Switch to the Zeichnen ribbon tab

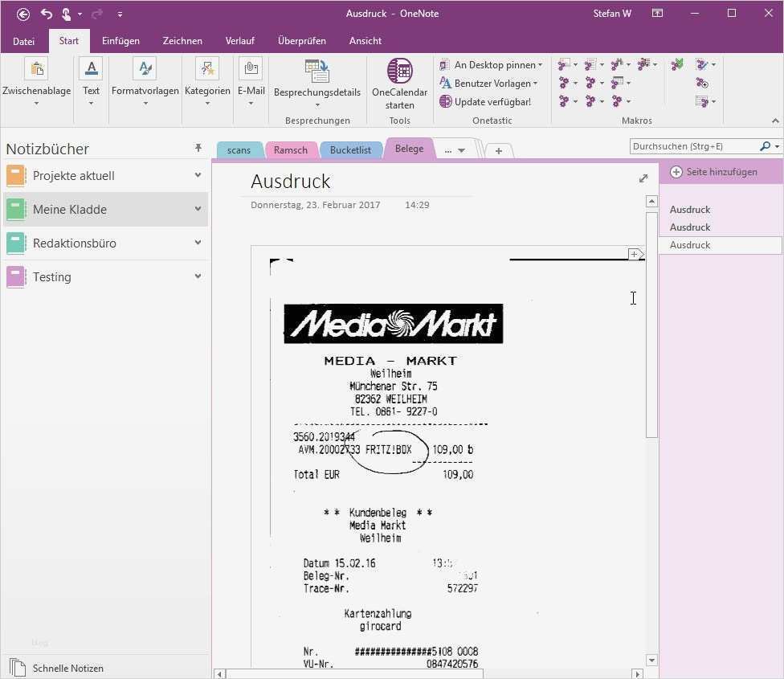tap(182, 41)
